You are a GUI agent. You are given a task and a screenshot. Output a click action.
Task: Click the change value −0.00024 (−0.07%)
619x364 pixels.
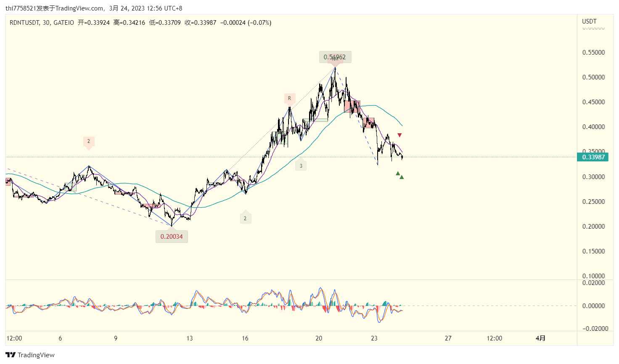(x=246, y=23)
